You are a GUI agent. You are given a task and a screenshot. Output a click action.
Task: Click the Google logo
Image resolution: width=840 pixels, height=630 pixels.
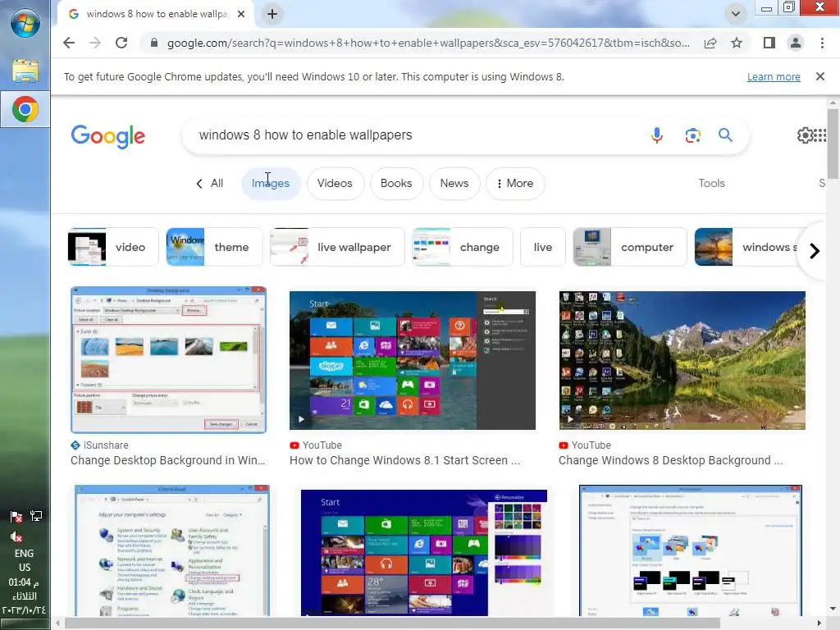point(107,136)
